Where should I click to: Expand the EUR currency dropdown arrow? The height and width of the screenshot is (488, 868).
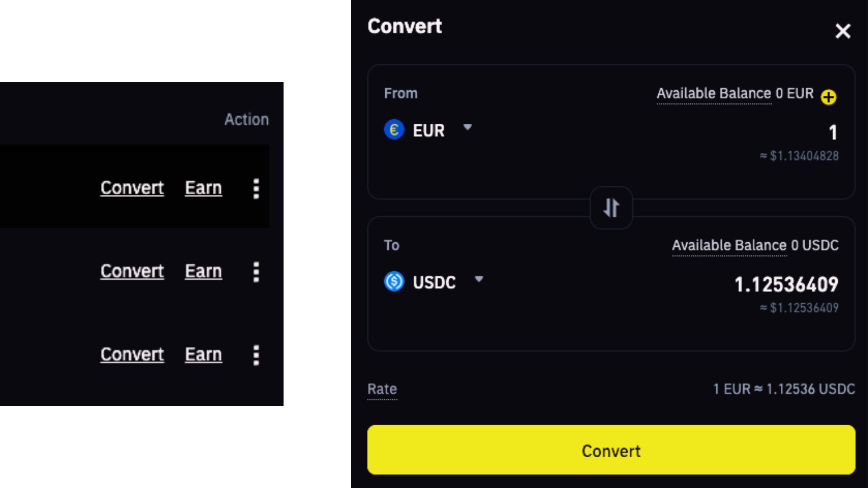(467, 127)
